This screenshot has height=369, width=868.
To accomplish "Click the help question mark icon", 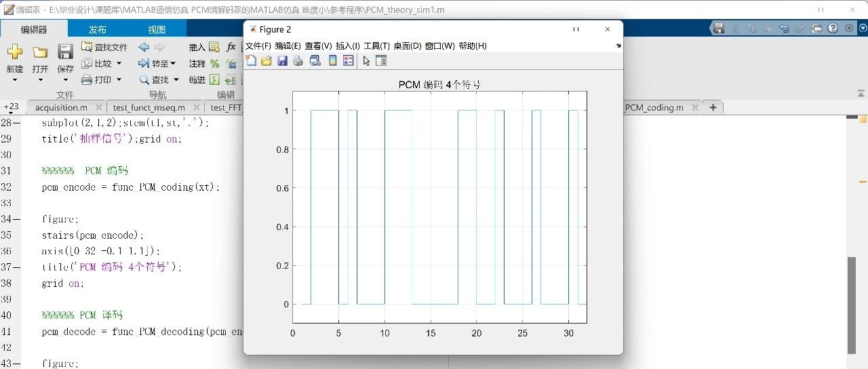I will 833,28.
